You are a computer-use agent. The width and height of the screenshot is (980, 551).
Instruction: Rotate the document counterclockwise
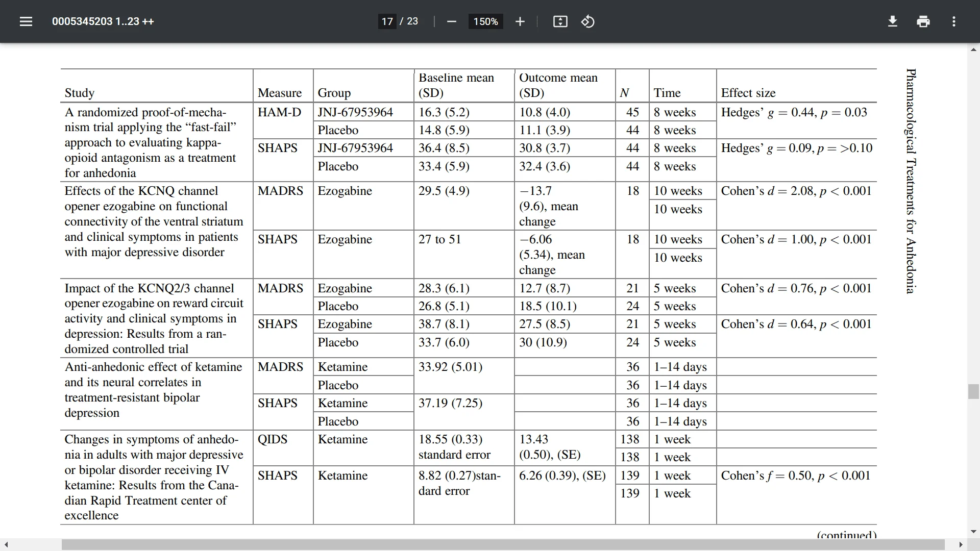click(588, 21)
